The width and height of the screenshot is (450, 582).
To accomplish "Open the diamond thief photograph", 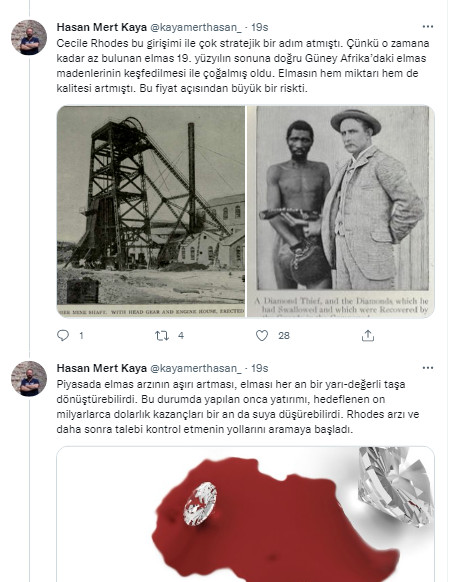I will 340,212.
